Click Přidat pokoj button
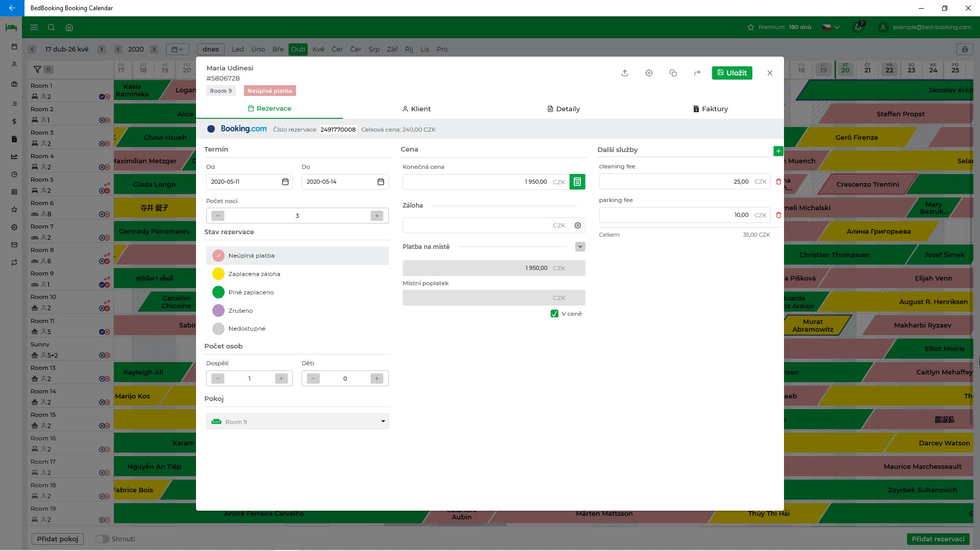Viewport: 980px width, 551px height. (x=58, y=539)
